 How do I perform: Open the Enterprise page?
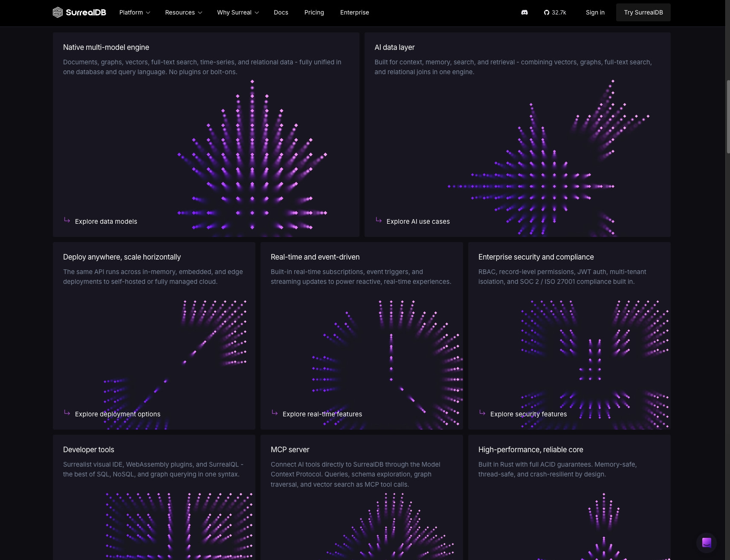coord(355,12)
